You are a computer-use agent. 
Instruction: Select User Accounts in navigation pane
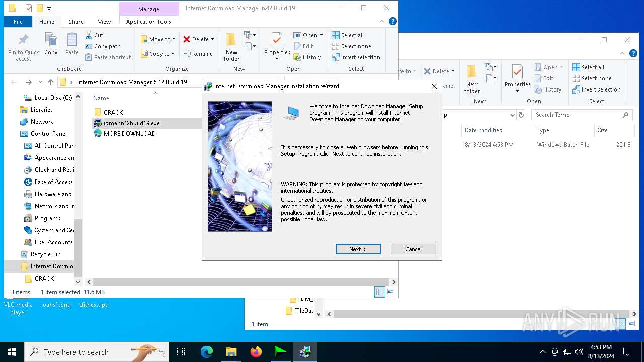[x=48, y=242]
